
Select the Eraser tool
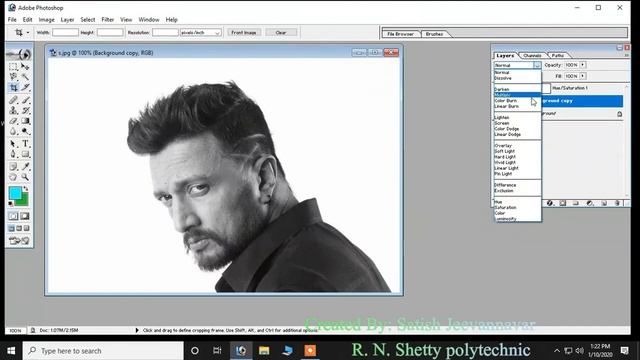click(13, 121)
